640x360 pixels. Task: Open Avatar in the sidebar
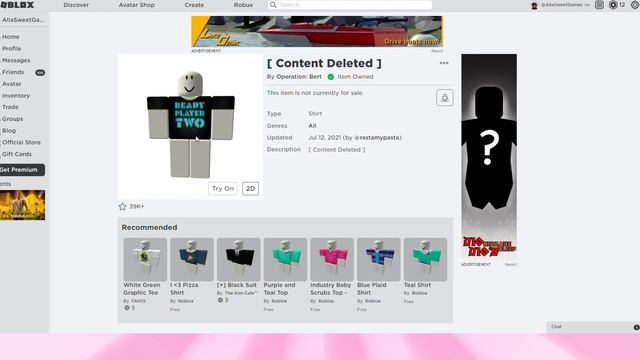point(11,84)
